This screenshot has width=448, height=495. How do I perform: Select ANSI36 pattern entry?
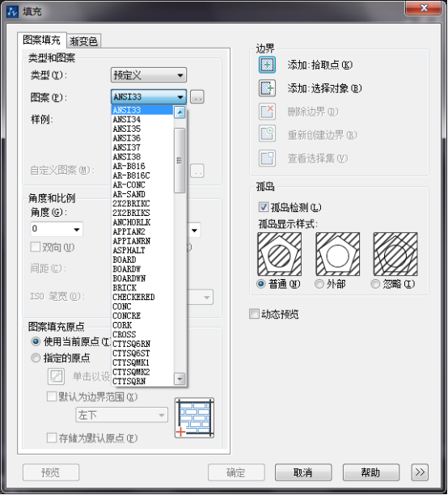[142, 138]
